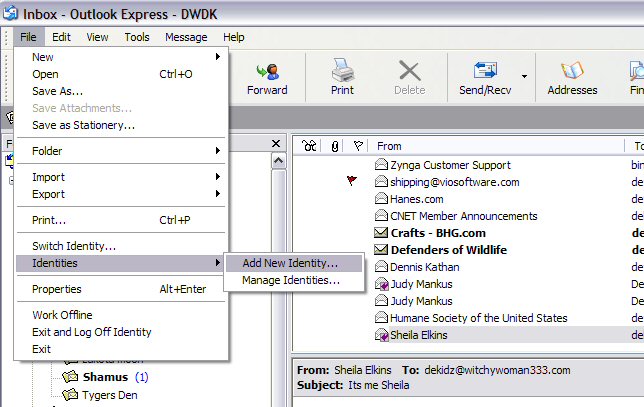
Task: Click envelope icon beside Zynga Customer Support
Action: [x=381, y=165]
